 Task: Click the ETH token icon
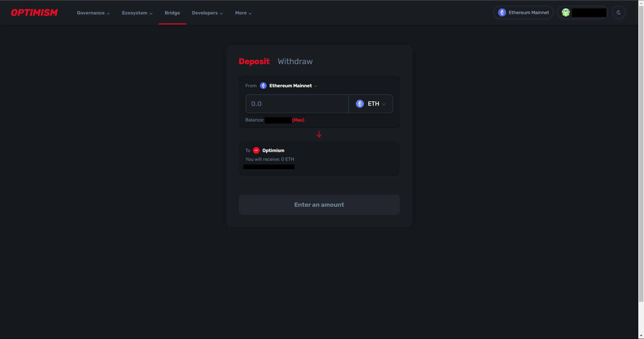click(x=360, y=104)
